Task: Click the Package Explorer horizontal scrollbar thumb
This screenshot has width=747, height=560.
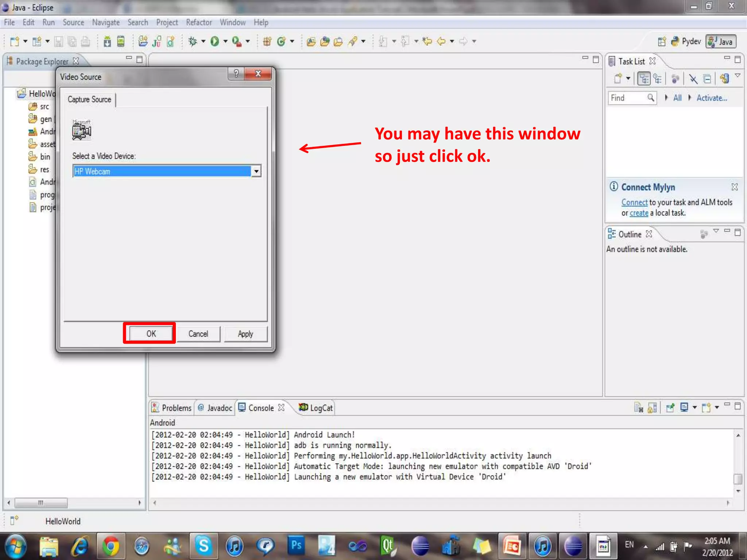Action: pyautogui.click(x=41, y=503)
